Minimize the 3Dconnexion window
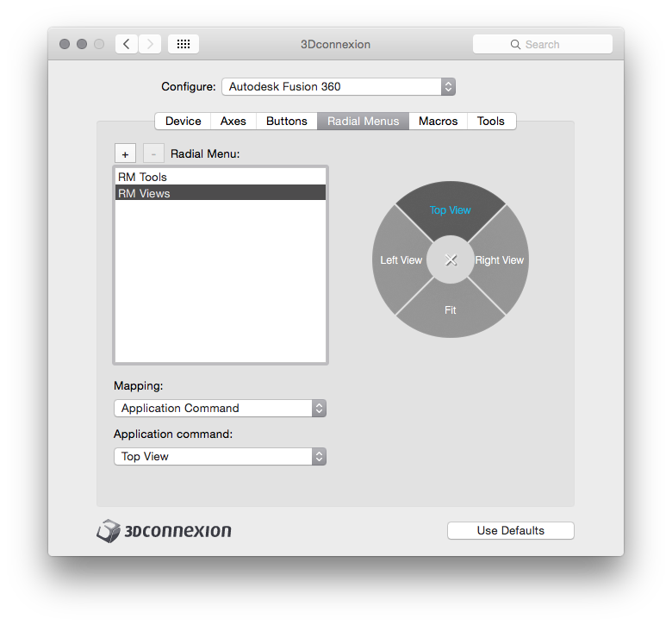 82,44
